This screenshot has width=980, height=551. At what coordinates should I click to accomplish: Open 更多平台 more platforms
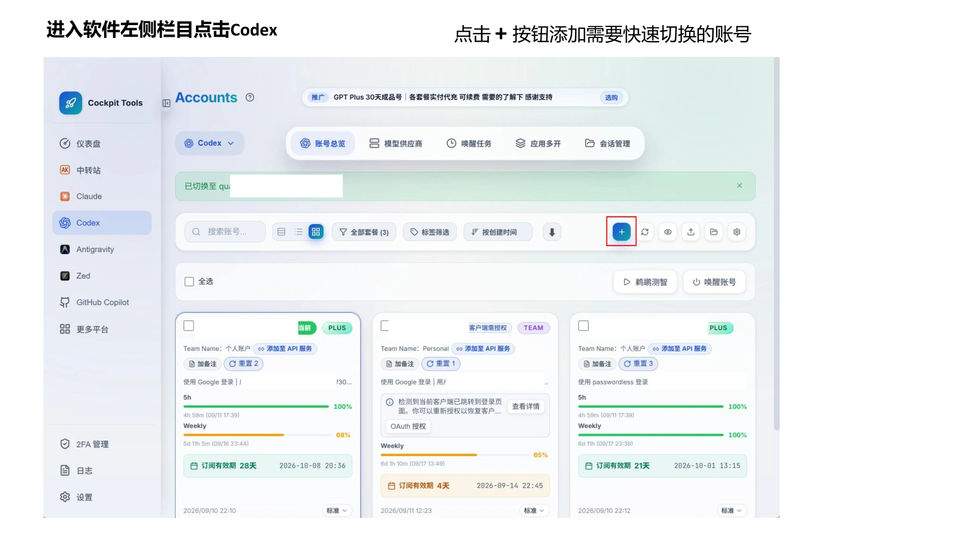[x=102, y=329]
